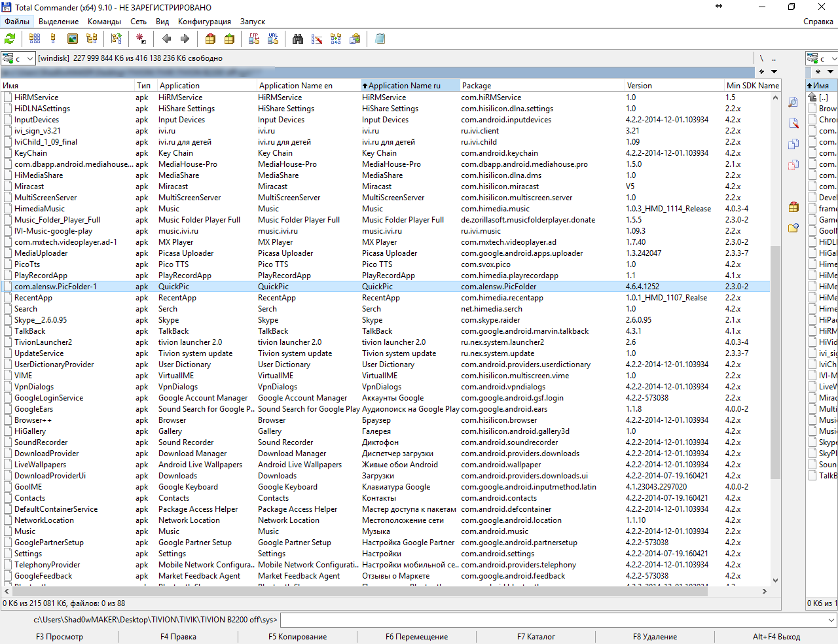This screenshot has height=644, width=838.
Task: Open the left panel drive c dropdown
Action: pos(18,58)
